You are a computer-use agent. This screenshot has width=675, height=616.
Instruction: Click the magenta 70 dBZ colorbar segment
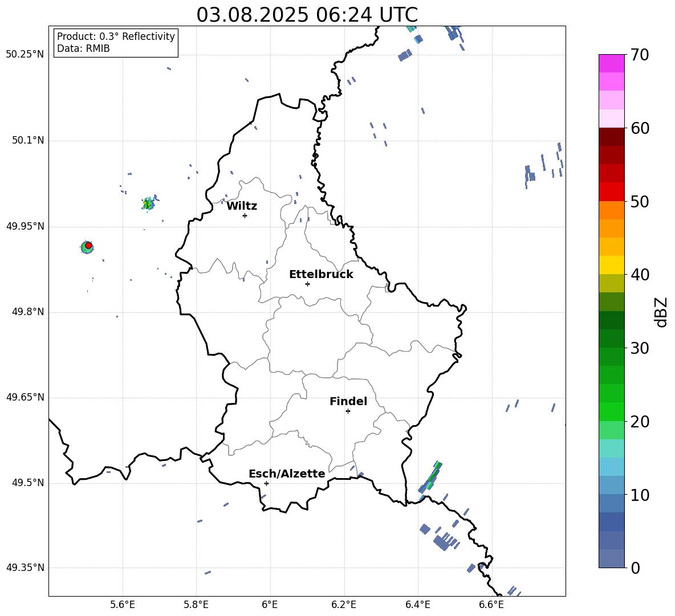coord(611,63)
